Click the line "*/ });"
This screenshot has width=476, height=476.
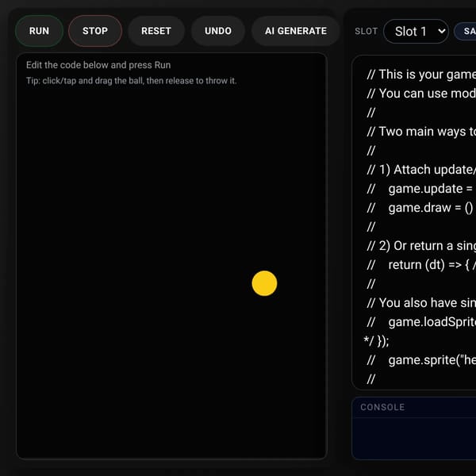[376, 341]
